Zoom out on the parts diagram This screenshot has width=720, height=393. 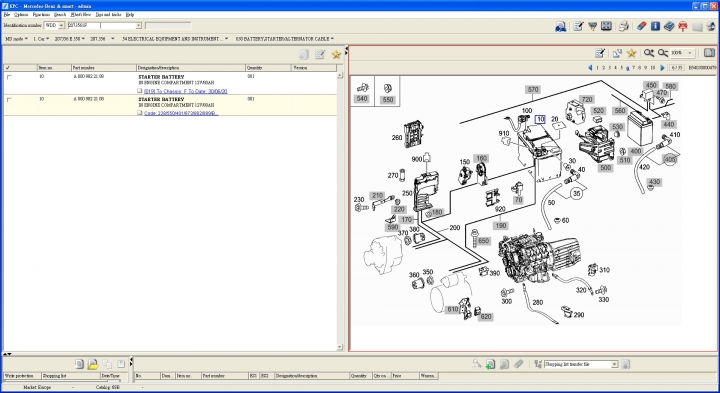(663, 53)
